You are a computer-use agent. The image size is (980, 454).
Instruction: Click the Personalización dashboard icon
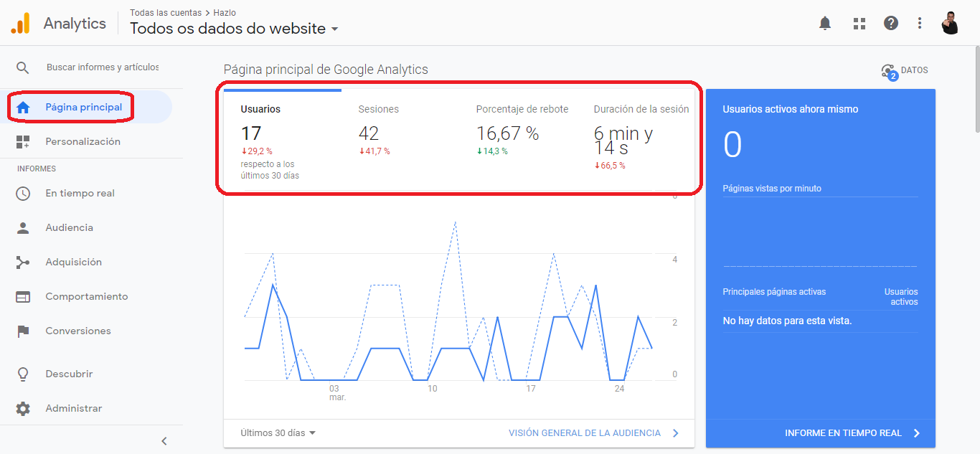(23, 142)
